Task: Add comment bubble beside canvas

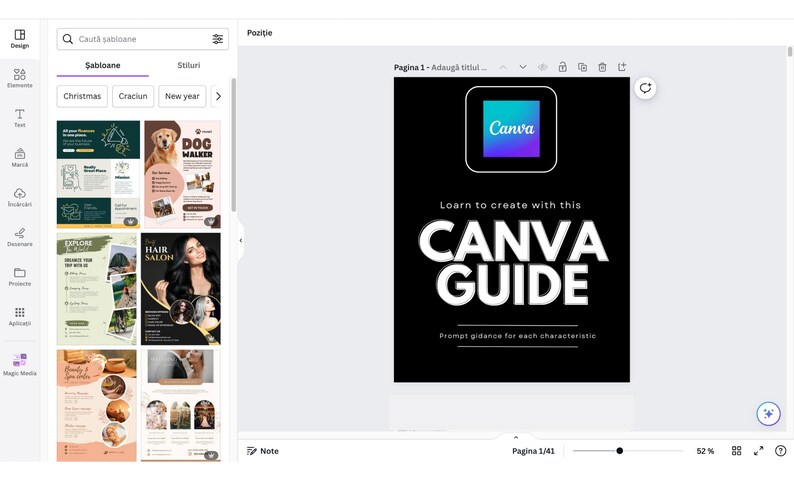Action: point(645,88)
